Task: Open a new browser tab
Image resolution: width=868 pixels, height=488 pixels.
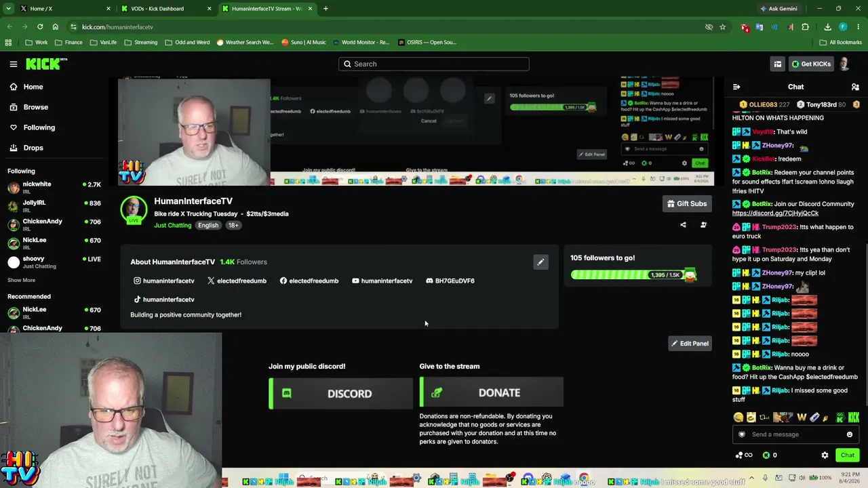Action: [x=325, y=9]
